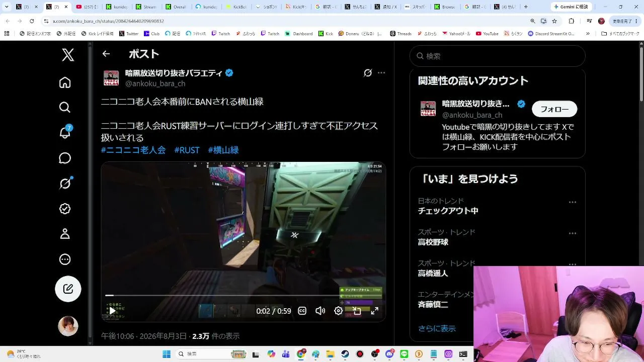Open the browser extensions puzzle icon
Screen dimensions: 644x362
click(x=571, y=21)
